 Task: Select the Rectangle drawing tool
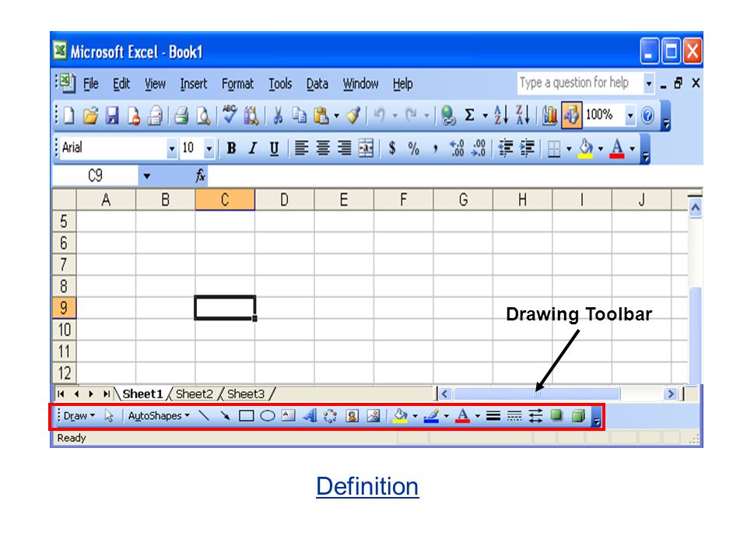[246, 415]
